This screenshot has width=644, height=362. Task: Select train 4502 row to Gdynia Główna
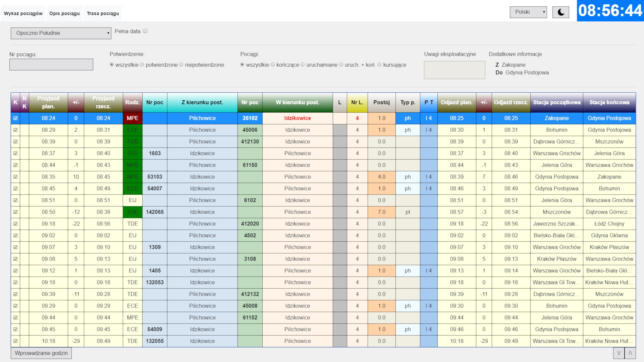point(250,235)
